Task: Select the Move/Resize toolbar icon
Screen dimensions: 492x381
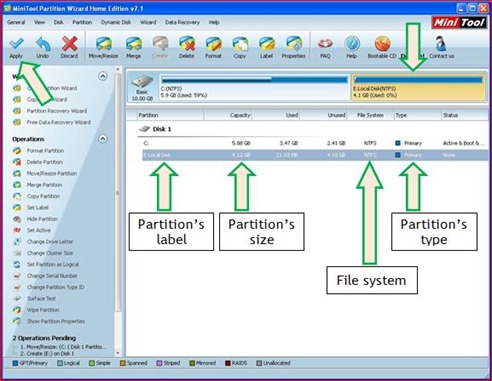Action: click(103, 44)
